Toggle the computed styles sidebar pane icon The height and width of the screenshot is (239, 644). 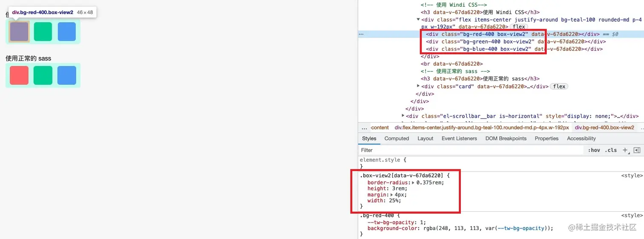point(637,150)
